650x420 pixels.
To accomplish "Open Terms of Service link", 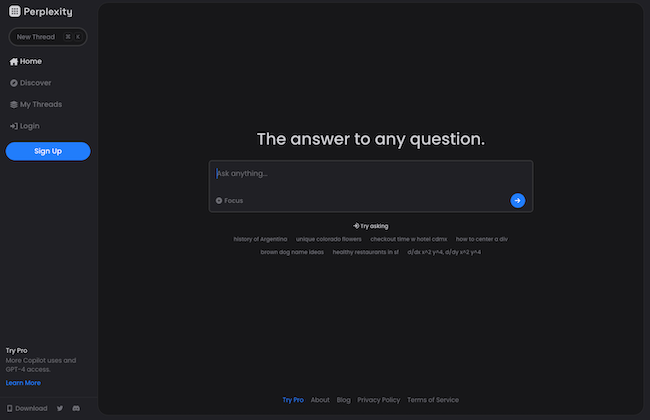I will (x=433, y=400).
